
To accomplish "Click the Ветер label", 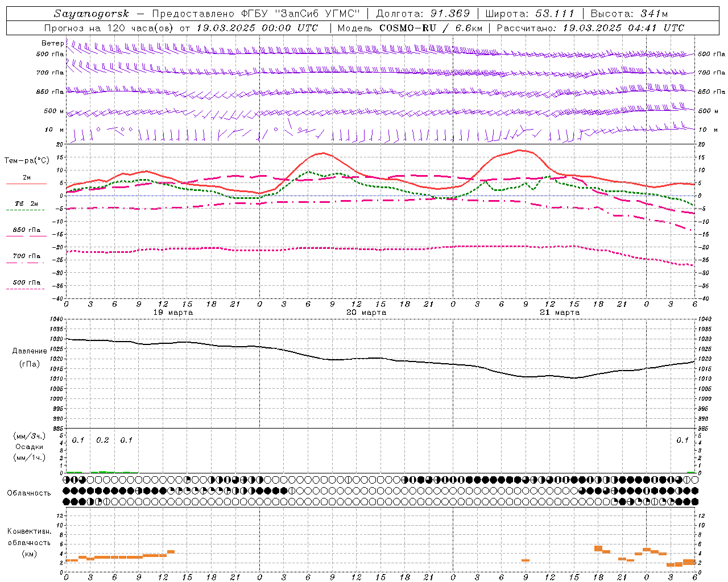I will pyautogui.click(x=52, y=43).
